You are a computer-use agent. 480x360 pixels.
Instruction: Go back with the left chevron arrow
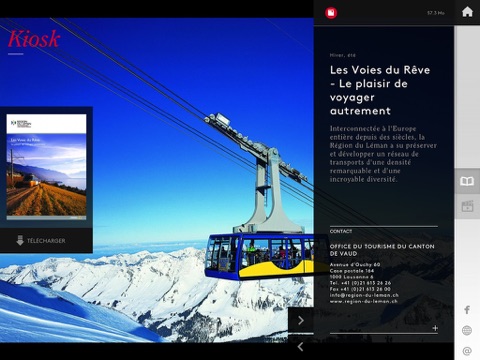[x=300, y=347]
